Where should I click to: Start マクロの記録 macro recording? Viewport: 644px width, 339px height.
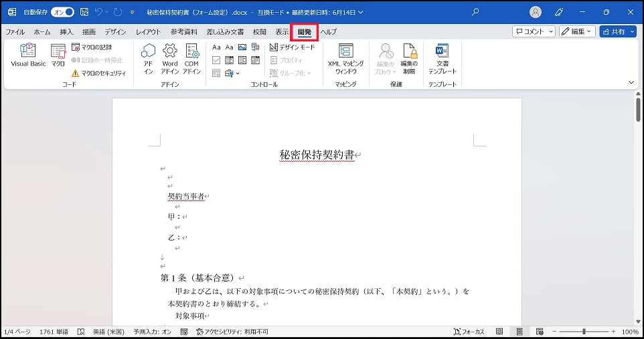click(x=92, y=47)
